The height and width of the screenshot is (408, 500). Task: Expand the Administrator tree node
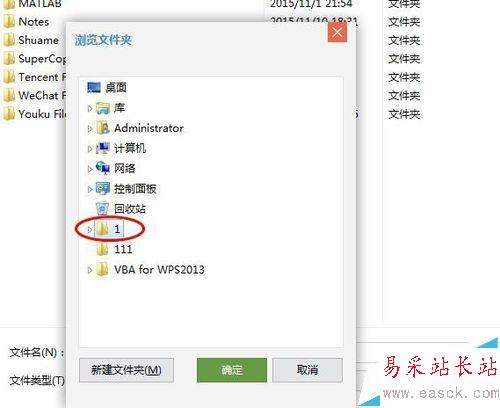(90, 129)
